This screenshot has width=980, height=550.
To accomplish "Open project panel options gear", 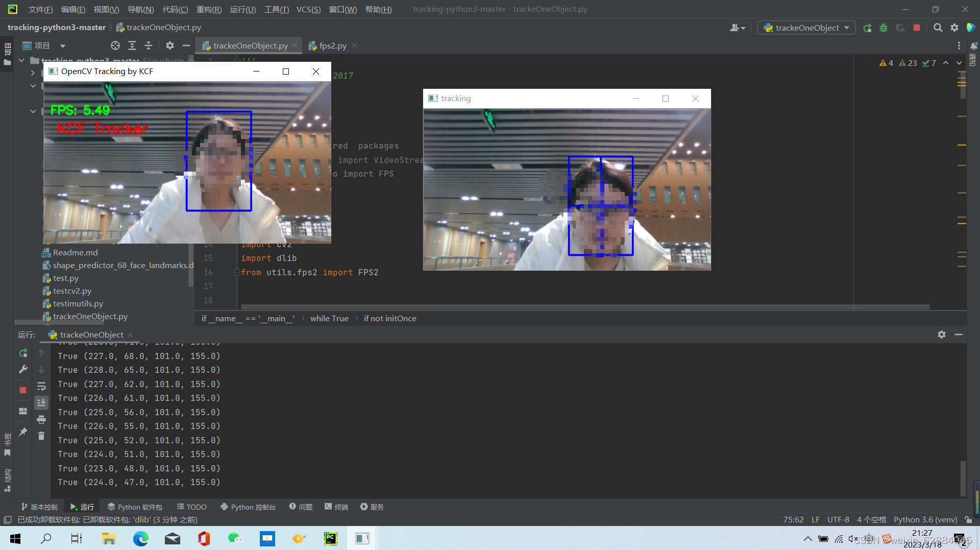I will [170, 45].
